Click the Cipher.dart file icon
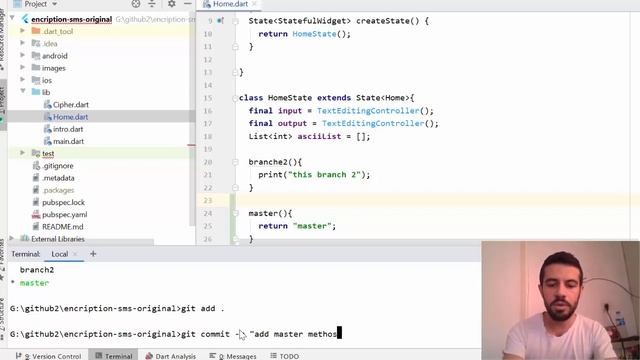Screen dimensions: 640x360 point(47,104)
